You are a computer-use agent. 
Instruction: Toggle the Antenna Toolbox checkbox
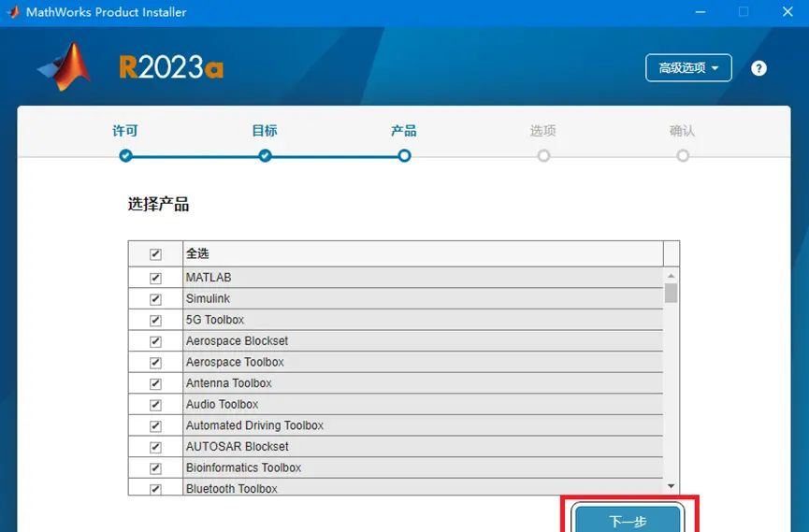tap(155, 384)
